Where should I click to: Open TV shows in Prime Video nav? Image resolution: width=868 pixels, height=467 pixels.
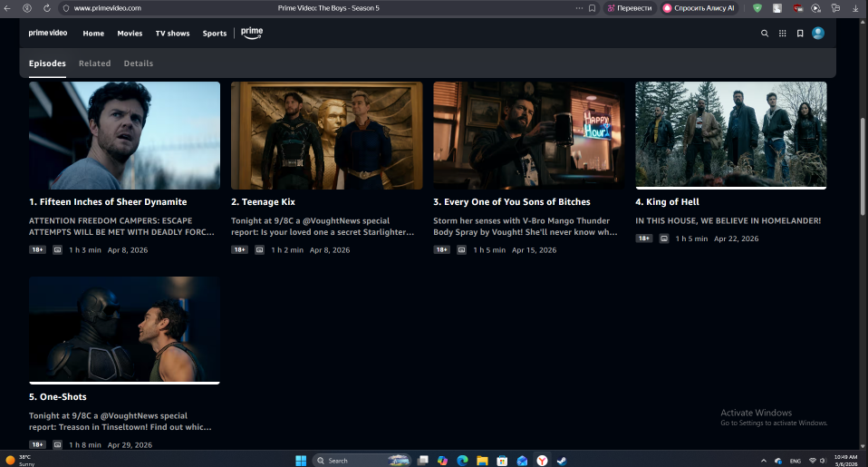pos(173,34)
